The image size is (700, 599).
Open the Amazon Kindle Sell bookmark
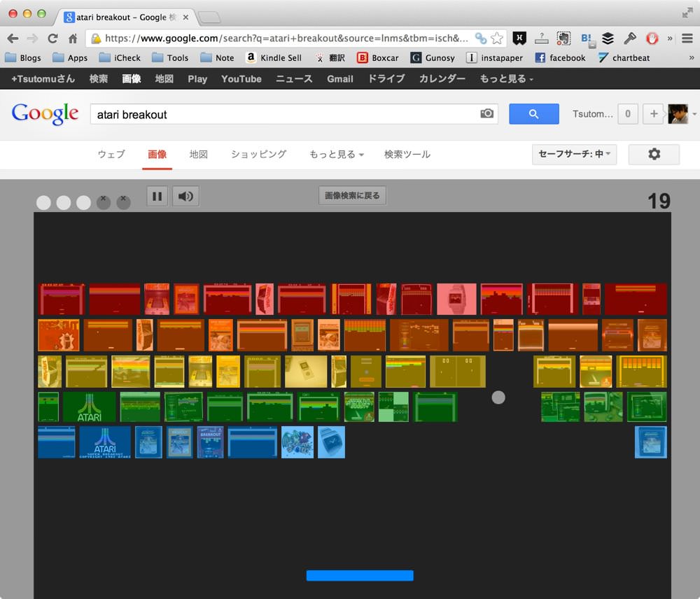pyautogui.click(x=274, y=57)
